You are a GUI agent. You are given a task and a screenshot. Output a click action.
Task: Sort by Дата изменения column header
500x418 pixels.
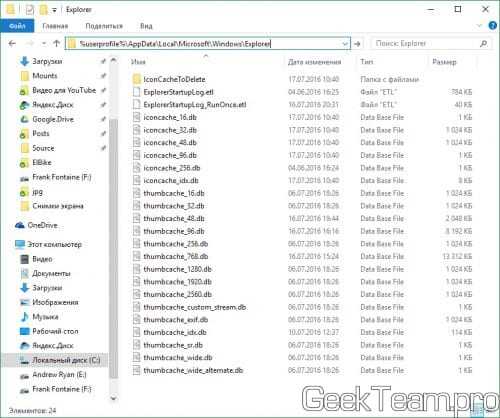pyautogui.click(x=314, y=62)
